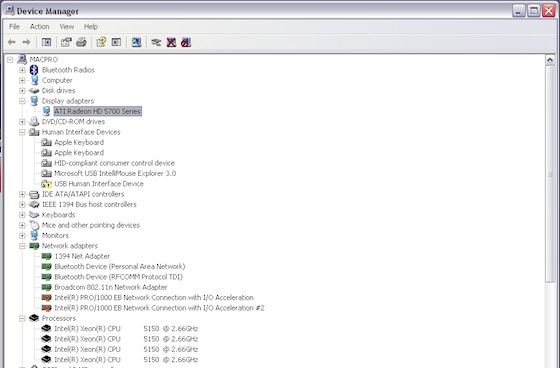Click the disabled Intel PRO/1000 EB #2 icon
Screen dimensions: 560x368
point(46,308)
